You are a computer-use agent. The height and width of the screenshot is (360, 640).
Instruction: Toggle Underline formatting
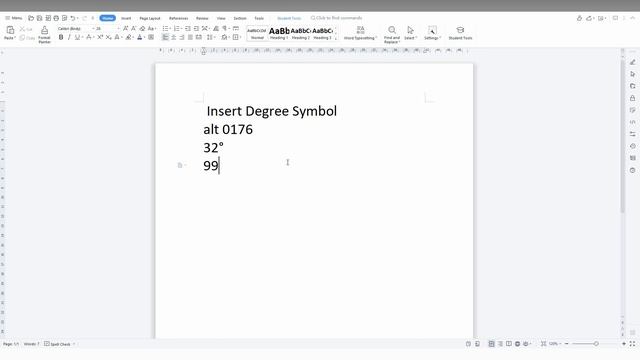point(77,37)
